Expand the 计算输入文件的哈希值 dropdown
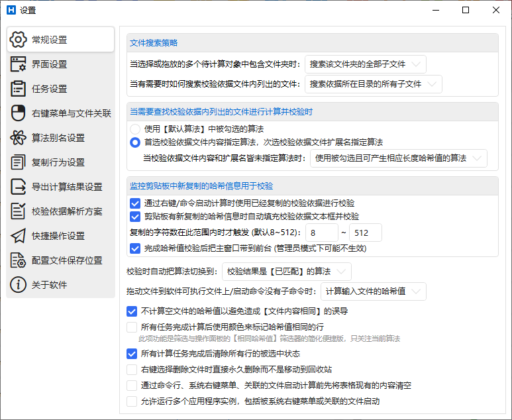Viewport: 512px width, 420px height. point(374,291)
